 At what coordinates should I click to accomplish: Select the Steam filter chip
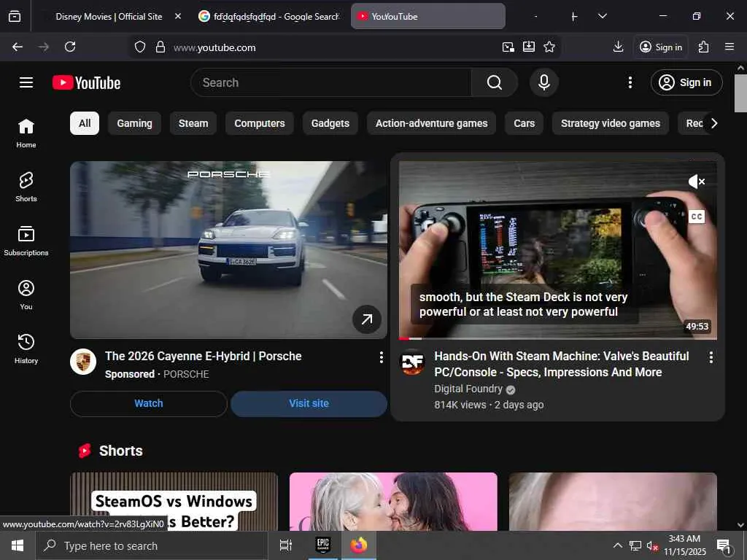(193, 123)
